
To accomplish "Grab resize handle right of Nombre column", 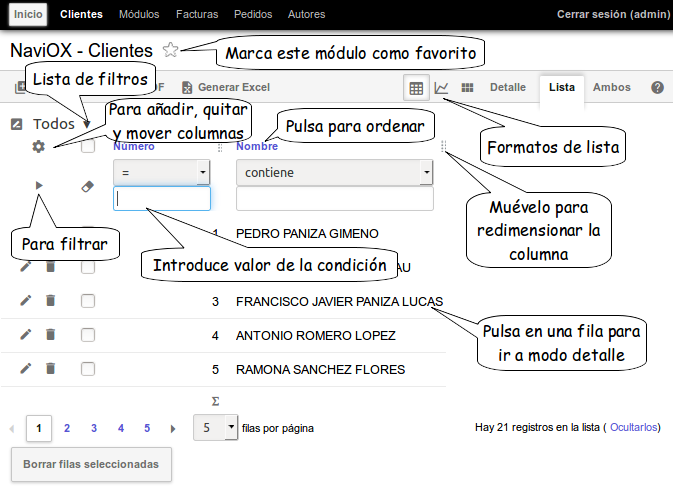I will (444, 146).
